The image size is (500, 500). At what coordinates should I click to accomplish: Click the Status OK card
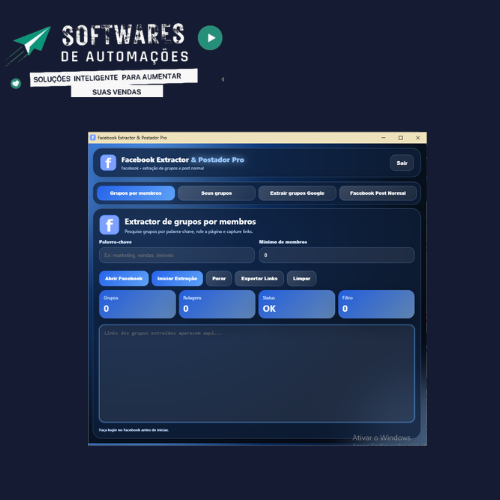tap(297, 304)
